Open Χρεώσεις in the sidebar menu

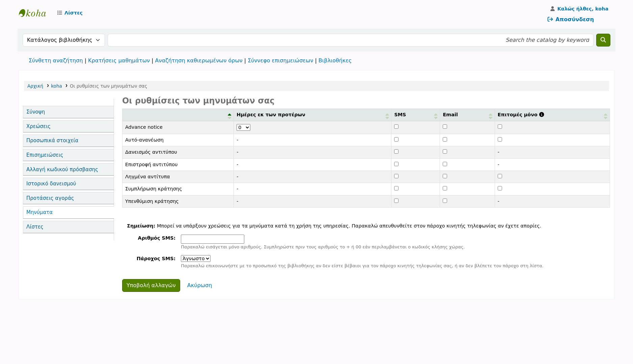click(x=68, y=126)
